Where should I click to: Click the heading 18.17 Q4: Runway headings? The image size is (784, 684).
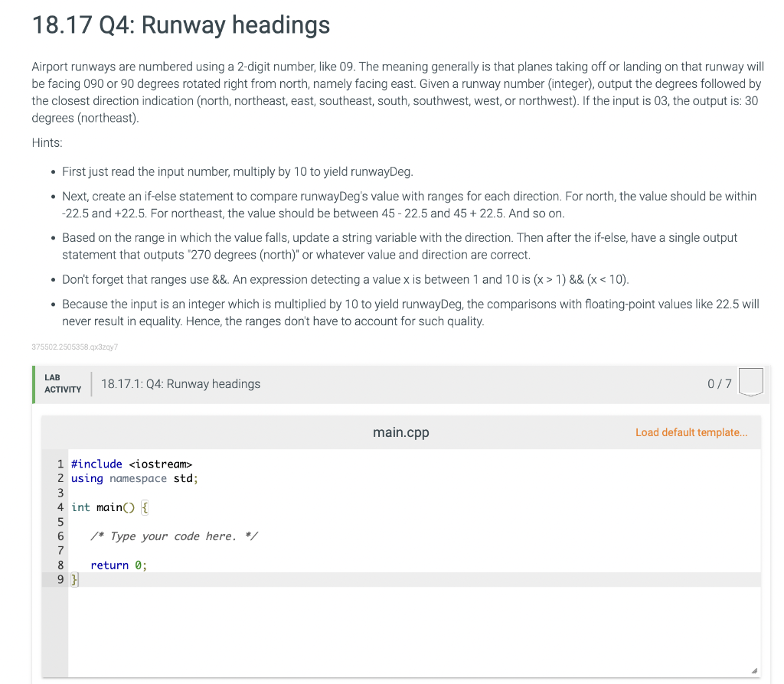tap(180, 25)
